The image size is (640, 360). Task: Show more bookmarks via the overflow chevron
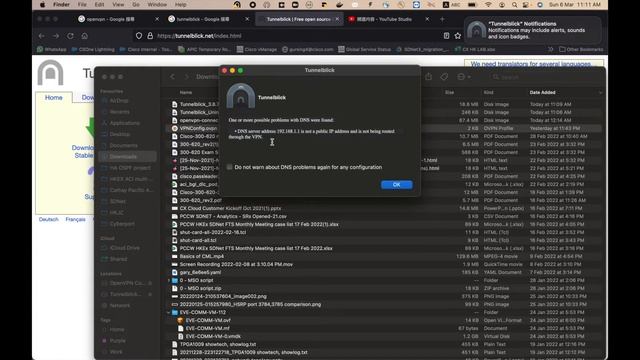pos(551,49)
